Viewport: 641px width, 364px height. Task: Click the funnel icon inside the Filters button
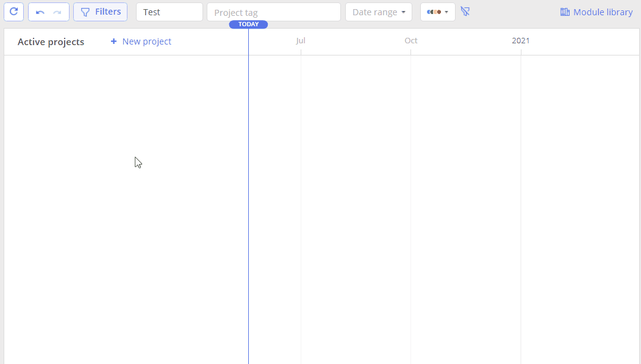85,12
